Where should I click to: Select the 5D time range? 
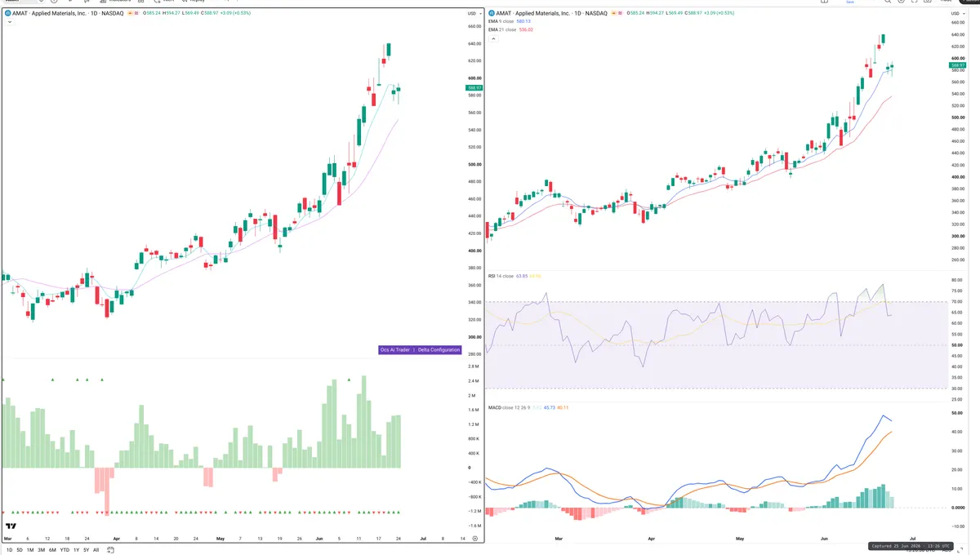20,550
